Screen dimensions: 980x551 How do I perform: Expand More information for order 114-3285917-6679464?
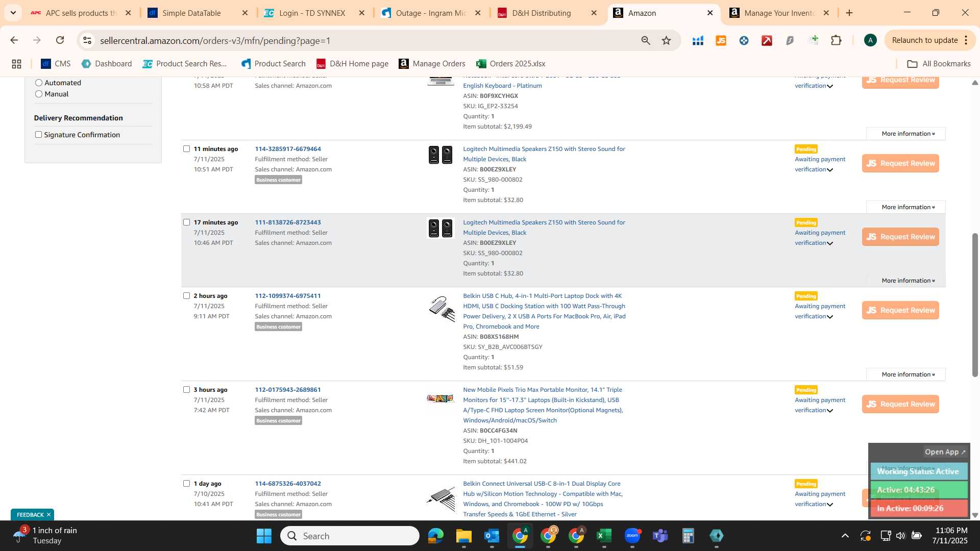pyautogui.click(x=906, y=207)
